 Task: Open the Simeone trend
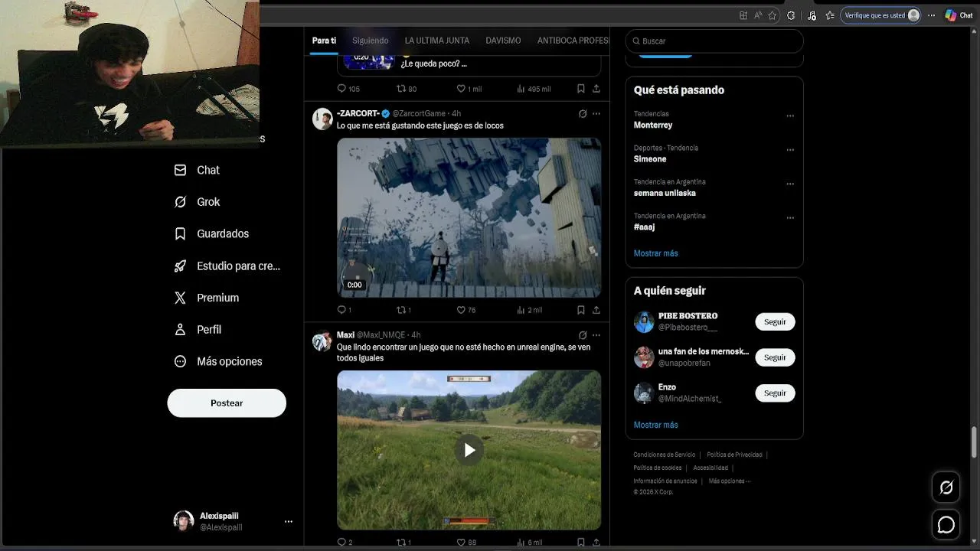click(650, 159)
